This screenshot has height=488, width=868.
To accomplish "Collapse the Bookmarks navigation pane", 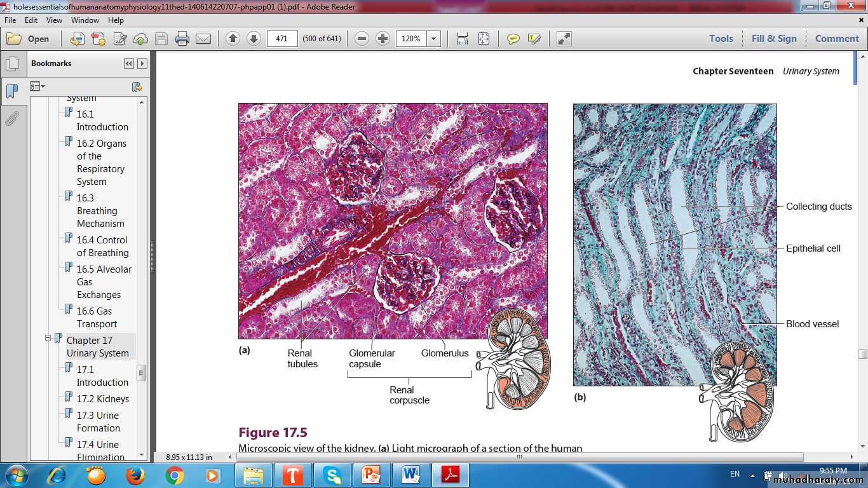I will tap(129, 64).
